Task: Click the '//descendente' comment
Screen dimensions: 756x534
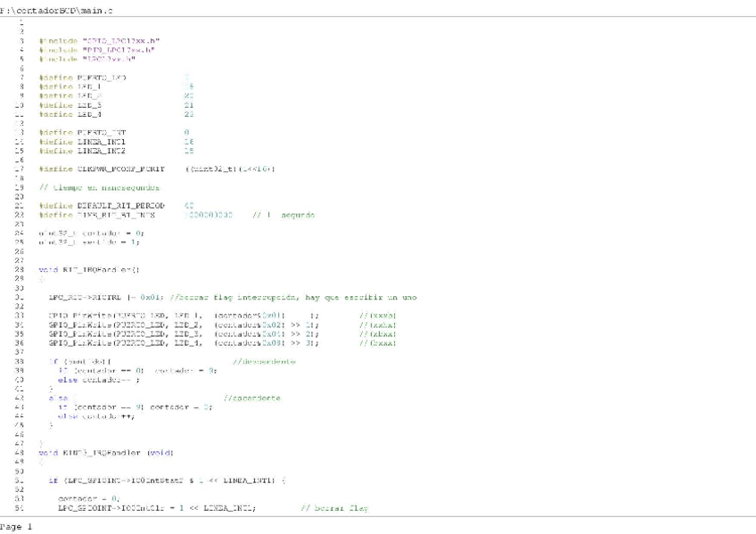Action: click(x=263, y=361)
